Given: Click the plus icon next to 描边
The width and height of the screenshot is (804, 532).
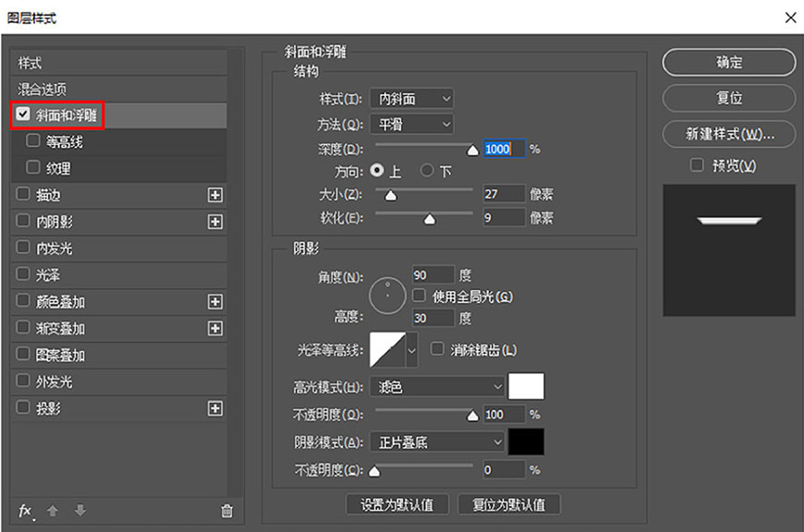Looking at the screenshot, I should [215, 195].
